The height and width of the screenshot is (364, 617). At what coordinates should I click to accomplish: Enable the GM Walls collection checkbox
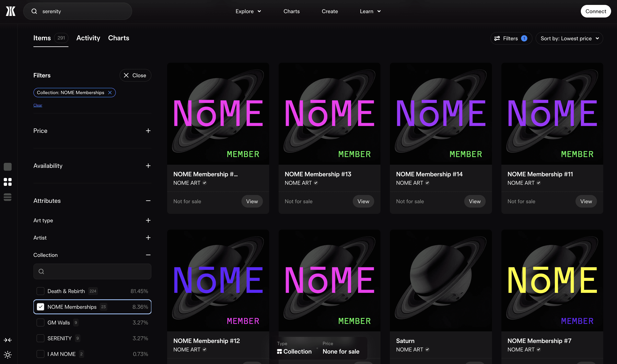tap(41, 323)
